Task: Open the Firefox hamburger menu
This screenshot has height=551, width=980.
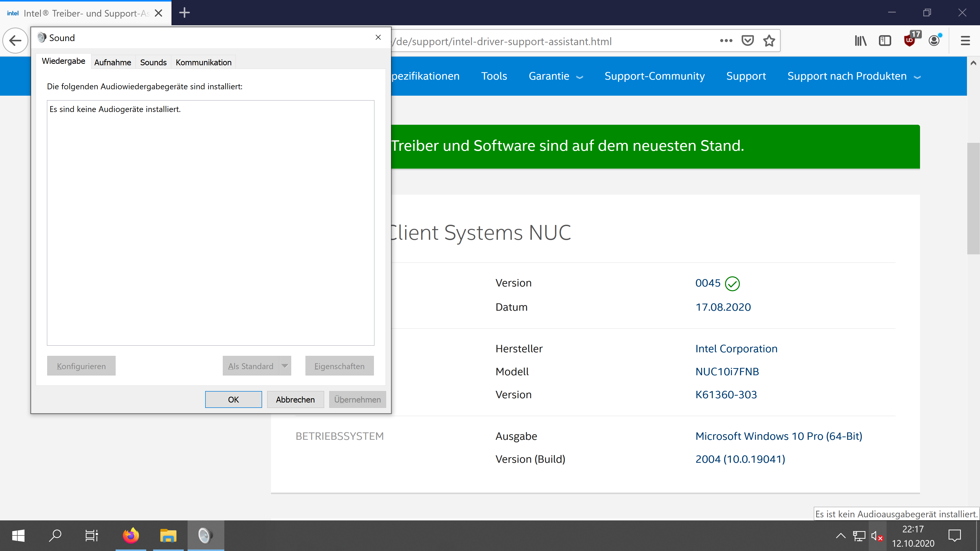Action: coord(965,41)
